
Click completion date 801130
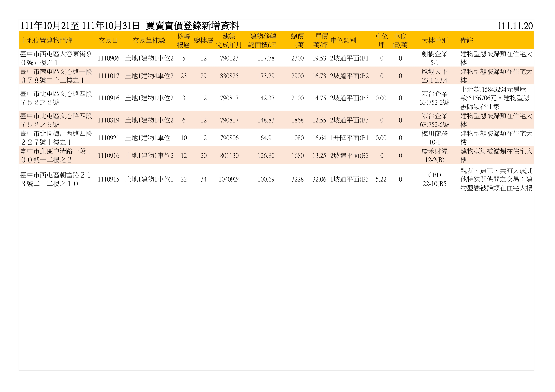click(229, 155)
